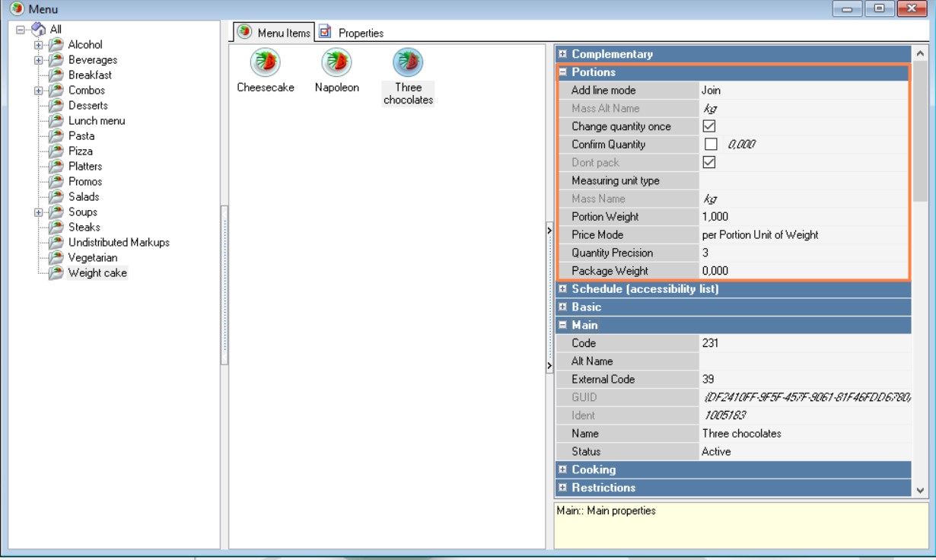Viewport: 936px width, 560px height.
Task: Switch to the Properties tab
Action: [352, 33]
